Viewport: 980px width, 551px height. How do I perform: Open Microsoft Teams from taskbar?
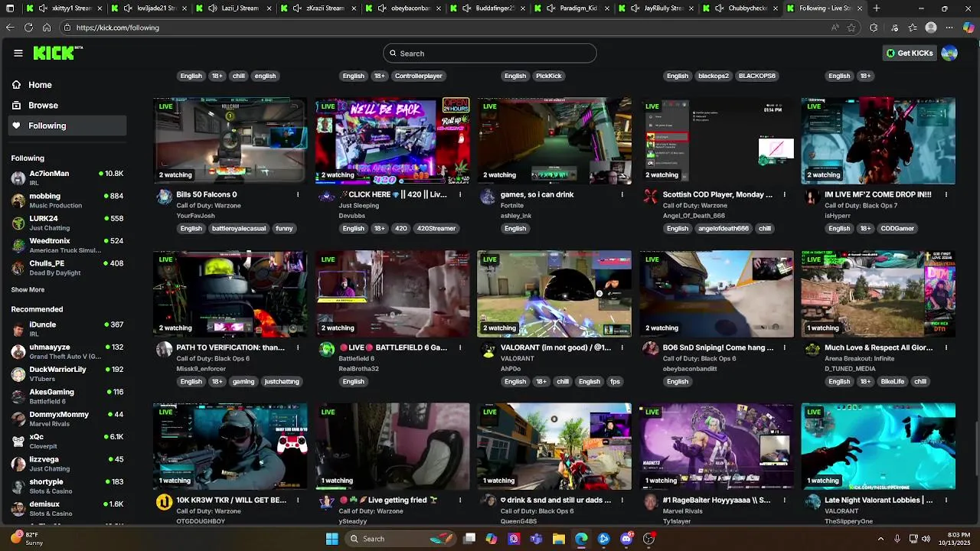[537, 539]
